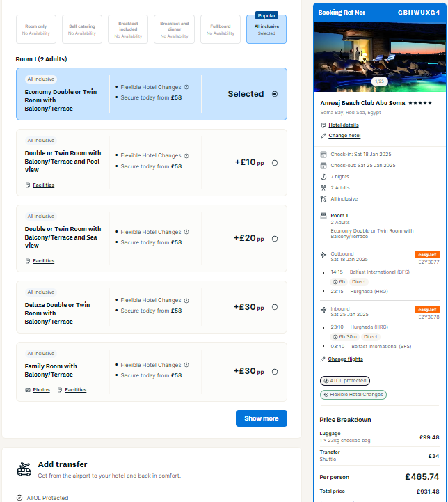Viewport: 448px width, 502px height.
Task: Click the Popular badge on All inclusive
Action: pyautogui.click(x=266, y=16)
